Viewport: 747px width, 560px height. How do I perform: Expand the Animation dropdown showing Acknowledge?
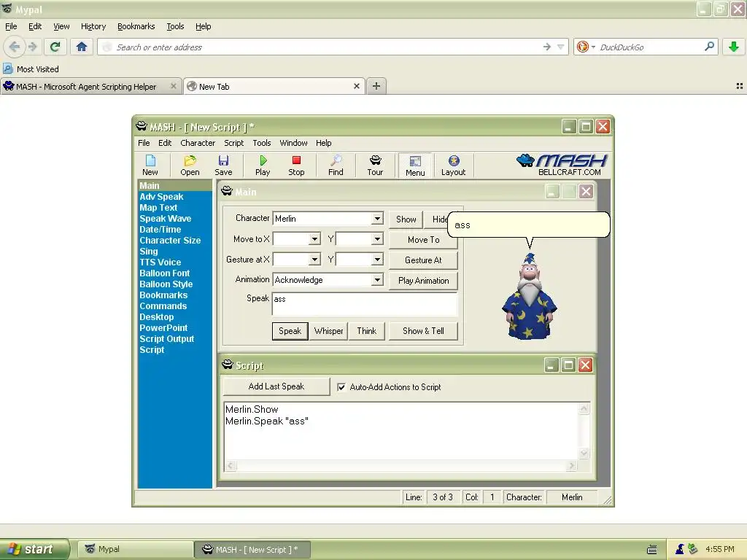click(x=377, y=280)
